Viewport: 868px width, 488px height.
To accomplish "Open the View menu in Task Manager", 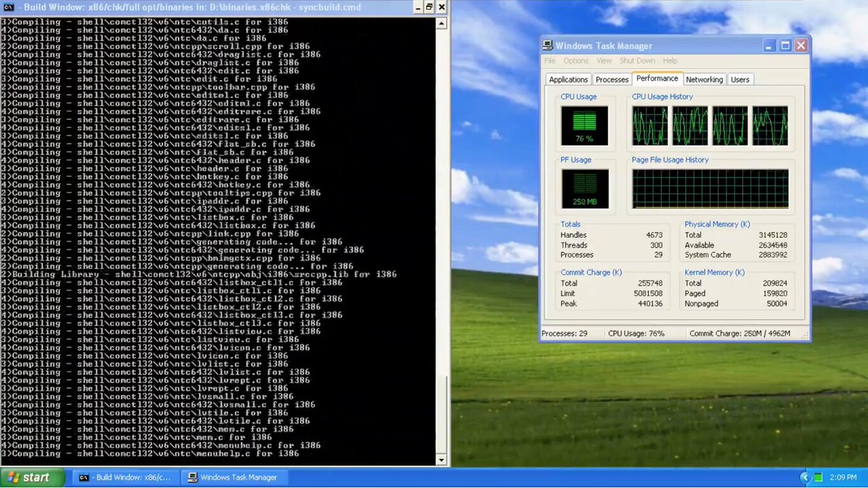I will click(604, 61).
